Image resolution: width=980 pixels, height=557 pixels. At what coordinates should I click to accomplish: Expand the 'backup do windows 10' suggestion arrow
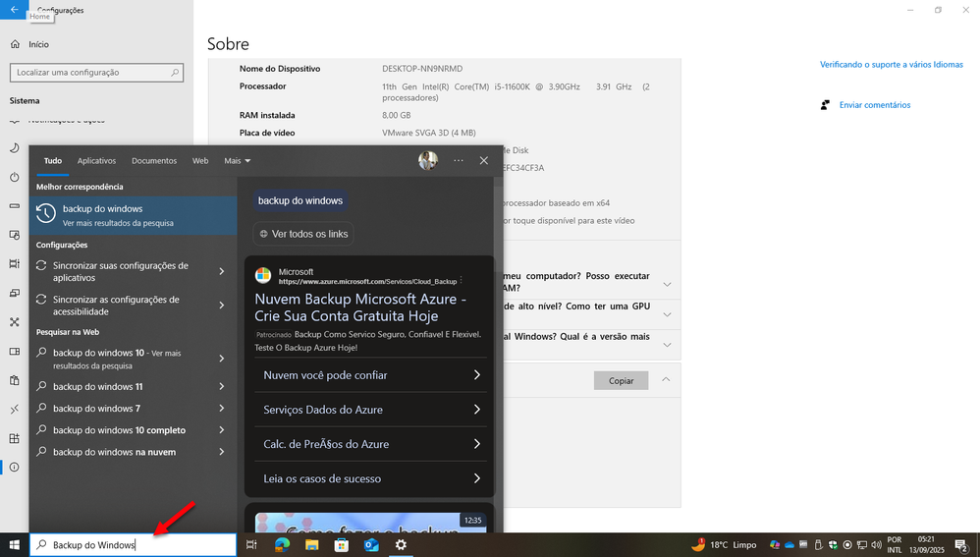pos(221,359)
